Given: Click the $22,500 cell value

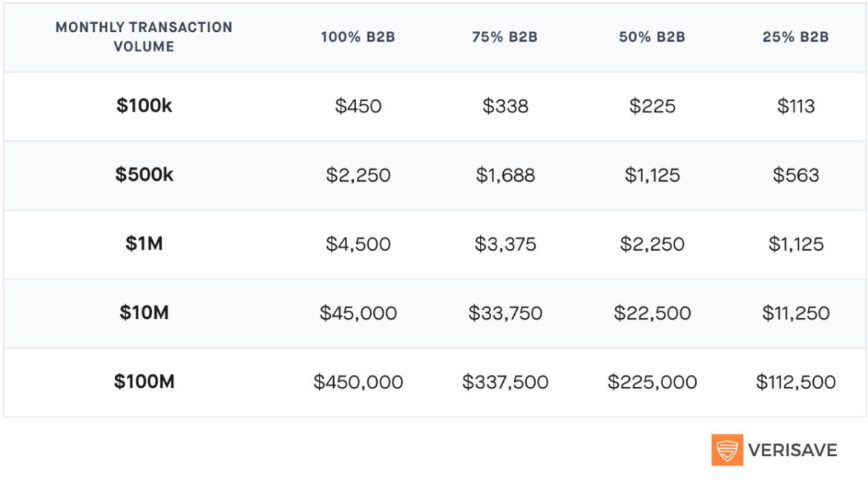Looking at the screenshot, I should (x=652, y=313).
